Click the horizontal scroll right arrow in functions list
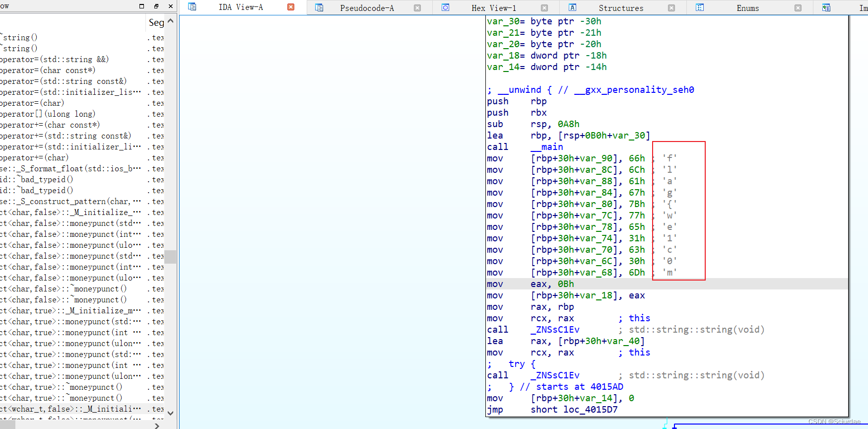The height and width of the screenshot is (429, 868). click(157, 426)
